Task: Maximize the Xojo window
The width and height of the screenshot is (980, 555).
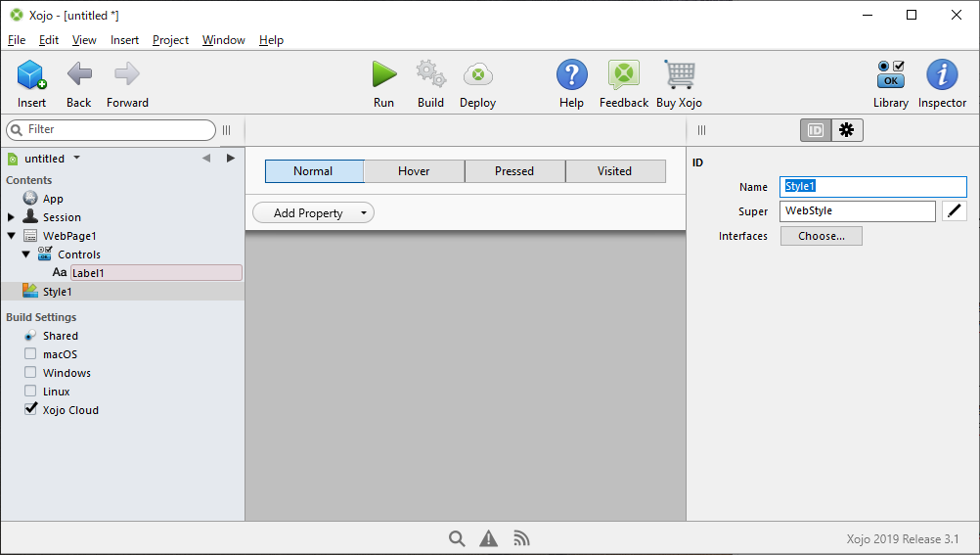Action: (x=912, y=15)
